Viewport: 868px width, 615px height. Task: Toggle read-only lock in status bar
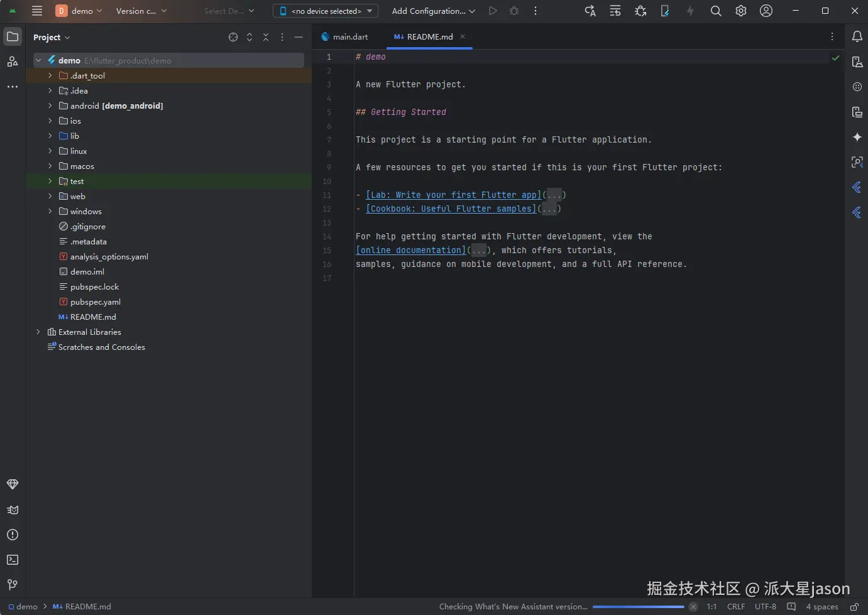pos(854,607)
